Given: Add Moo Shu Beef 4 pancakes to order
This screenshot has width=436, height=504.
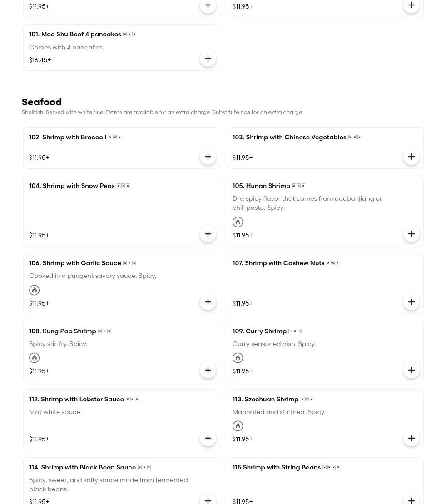Looking at the screenshot, I should [x=208, y=59].
